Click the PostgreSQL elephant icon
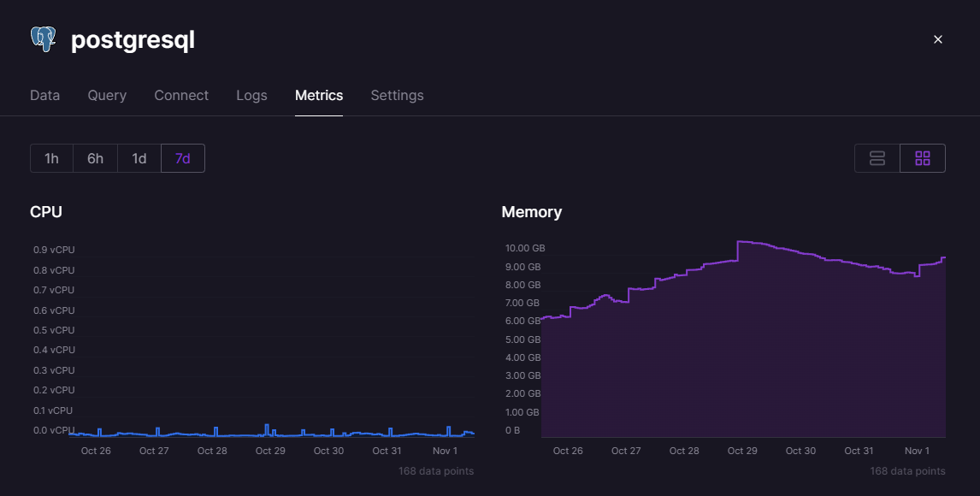 coord(43,38)
